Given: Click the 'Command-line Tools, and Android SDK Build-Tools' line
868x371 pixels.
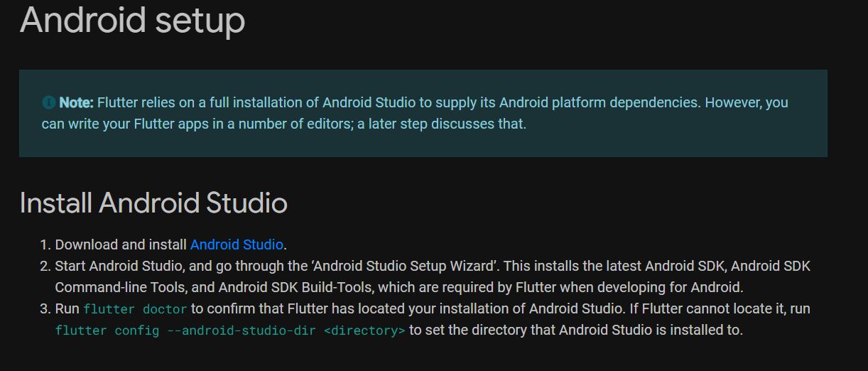Looking at the screenshot, I should [x=399, y=287].
